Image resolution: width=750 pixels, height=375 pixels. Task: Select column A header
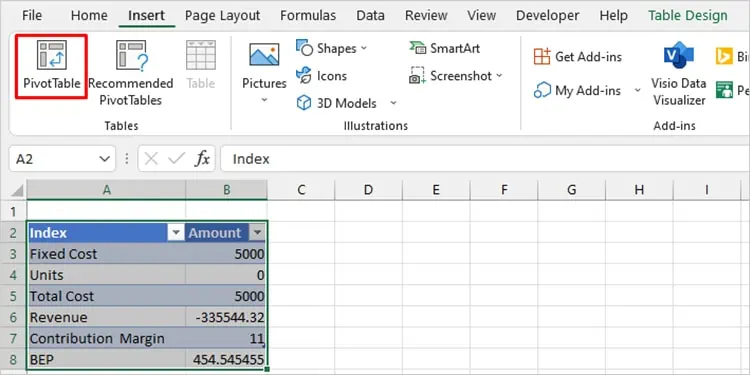click(106, 190)
